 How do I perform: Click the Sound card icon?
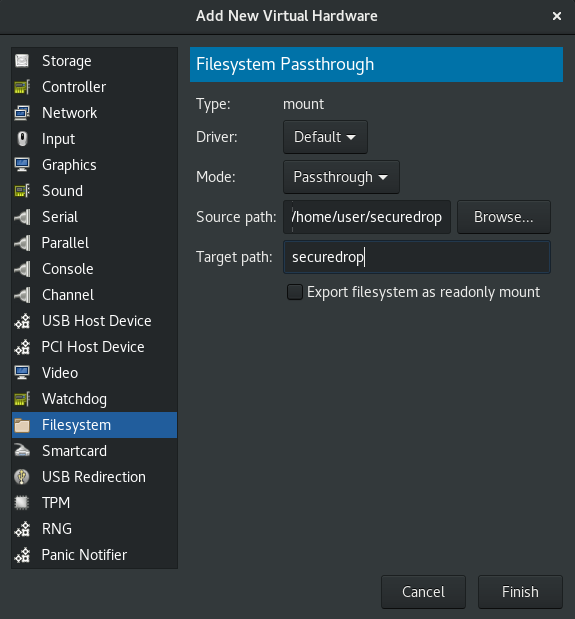(x=22, y=191)
